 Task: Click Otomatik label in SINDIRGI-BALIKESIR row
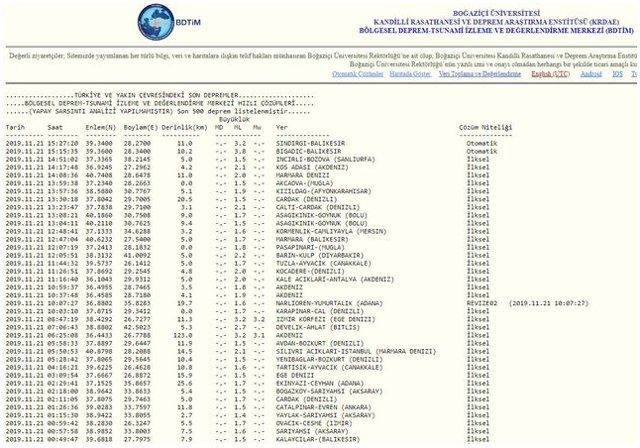[x=482, y=143]
